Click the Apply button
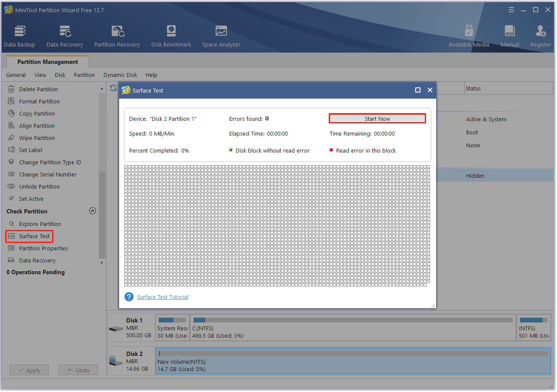The width and height of the screenshot is (557, 392). coord(29,370)
